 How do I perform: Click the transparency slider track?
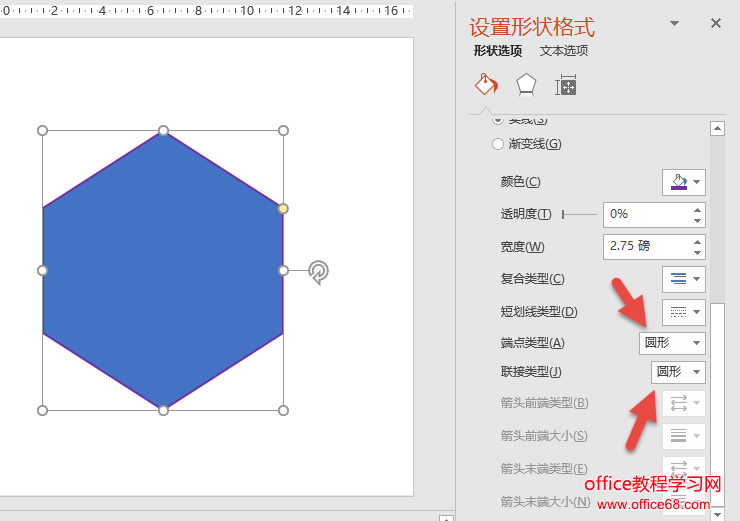pos(580,214)
